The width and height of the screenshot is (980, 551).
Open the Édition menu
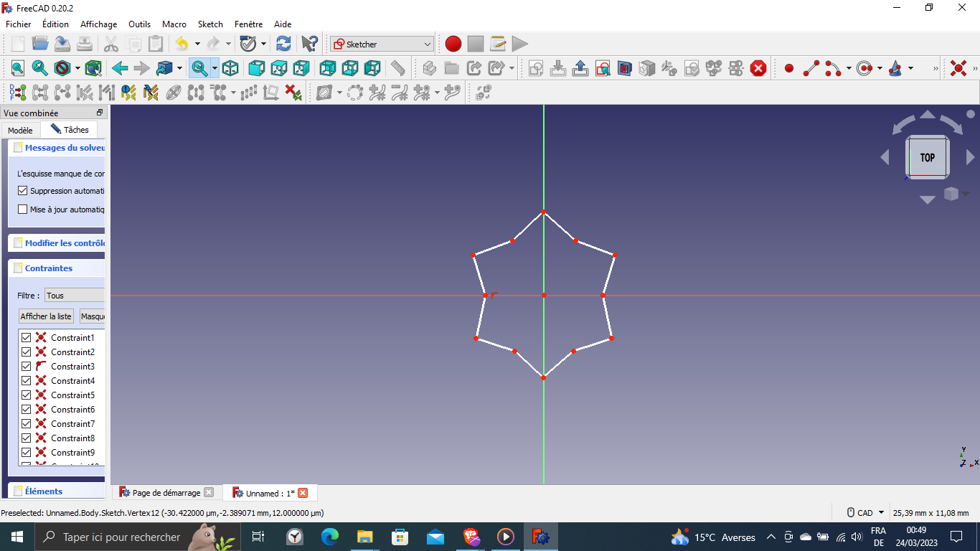point(56,24)
